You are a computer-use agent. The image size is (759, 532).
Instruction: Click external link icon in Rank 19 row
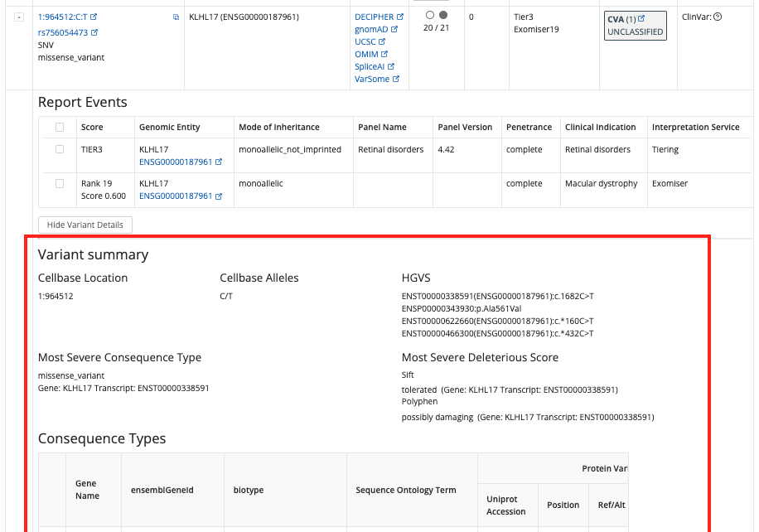(x=219, y=196)
